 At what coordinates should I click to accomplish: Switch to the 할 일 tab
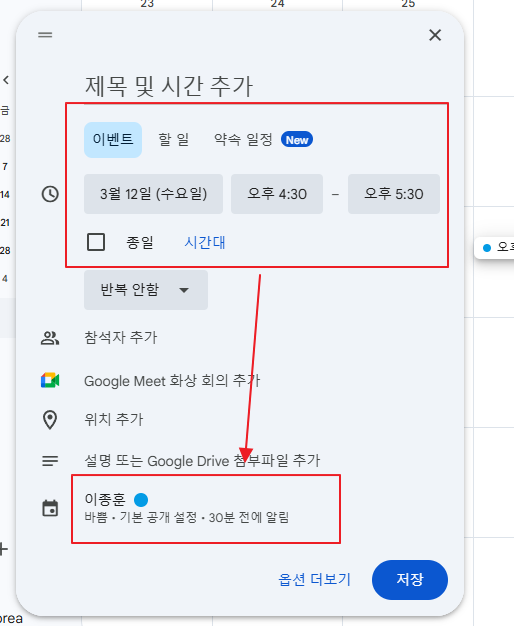(x=173, y=140)
